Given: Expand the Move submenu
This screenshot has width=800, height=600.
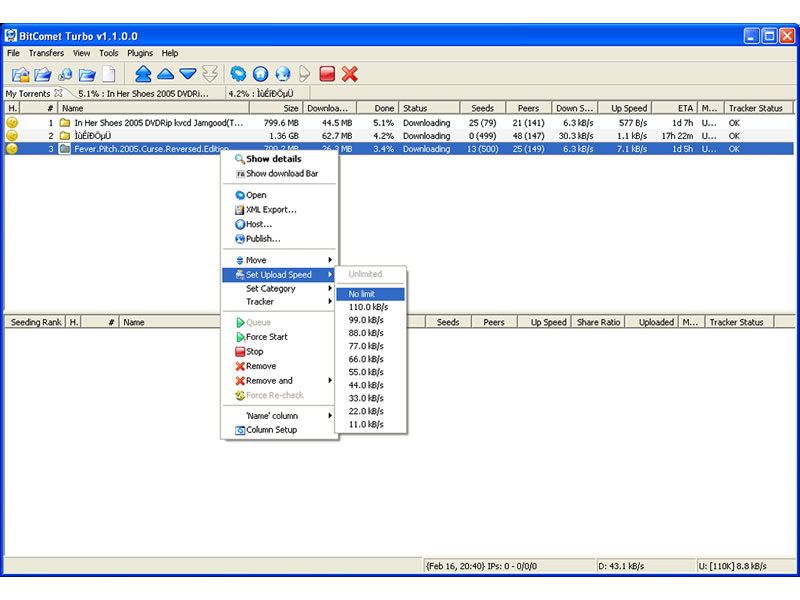Looking at the screenshot, I should click(x=279, y=260).
